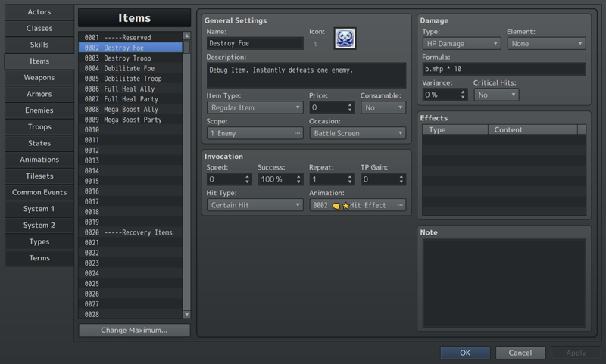Open the Scope selection ellipsis
606x364 pixels.
click(297, 134)
